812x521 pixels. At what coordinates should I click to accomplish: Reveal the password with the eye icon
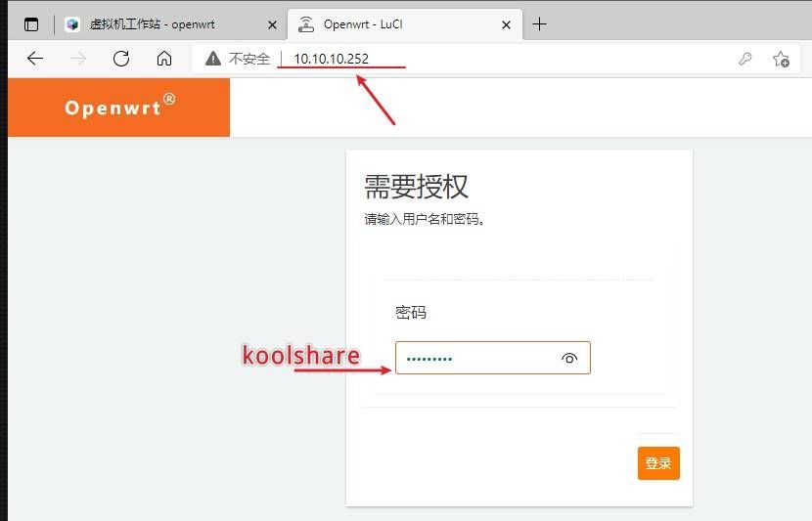pyautogui.click(x=569, y=359)
